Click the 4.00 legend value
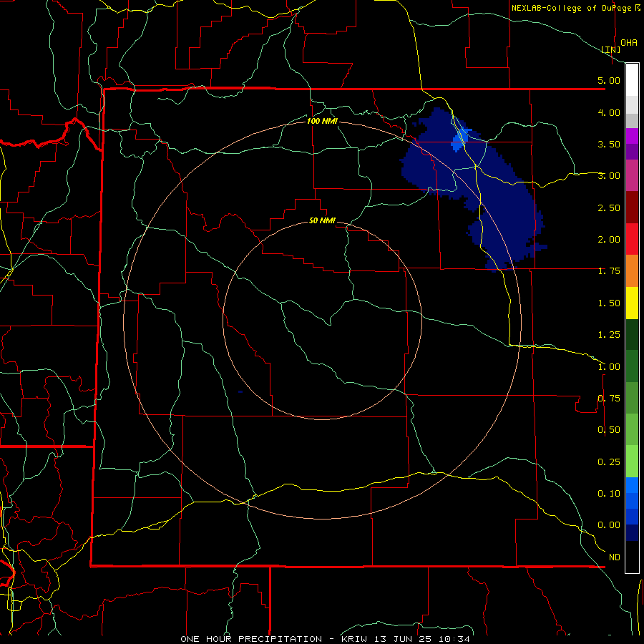The image size is (644, 644). [x=609, y=112]
